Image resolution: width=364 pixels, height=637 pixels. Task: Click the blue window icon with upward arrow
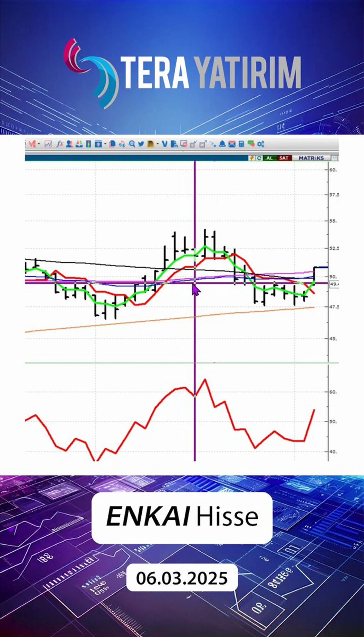(98, 144)
